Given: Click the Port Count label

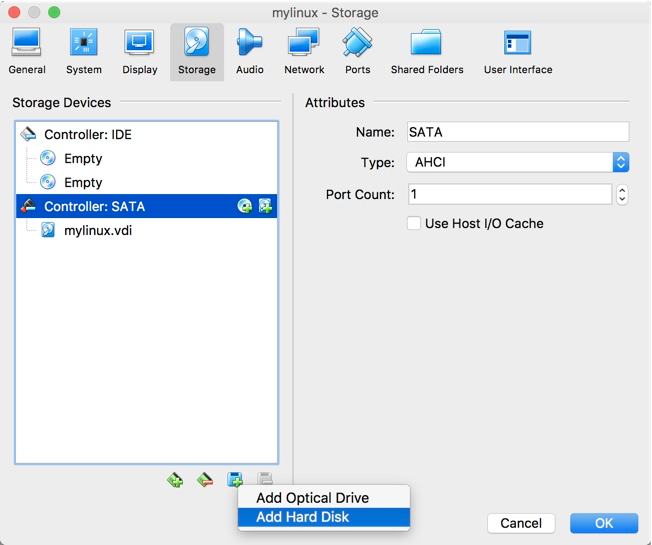Looking at the screenshot, I should 360,194.
